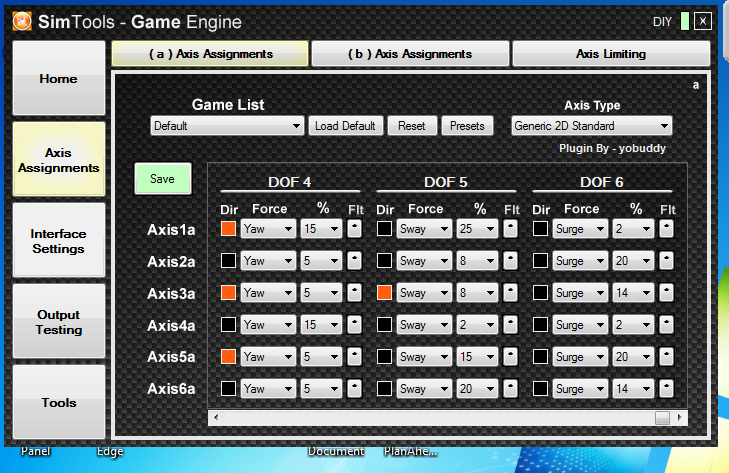Open the Game List Default dropdown
This screenshot has height=473, width=729.
point(227,126)
